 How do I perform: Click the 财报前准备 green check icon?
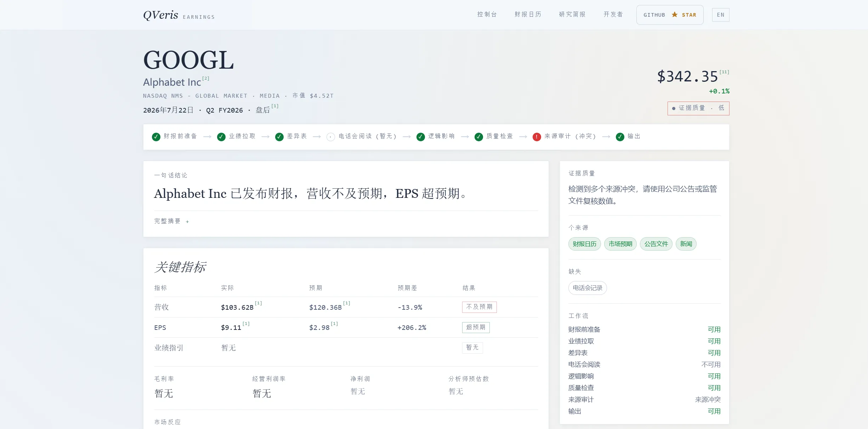[x=156, y=137]
